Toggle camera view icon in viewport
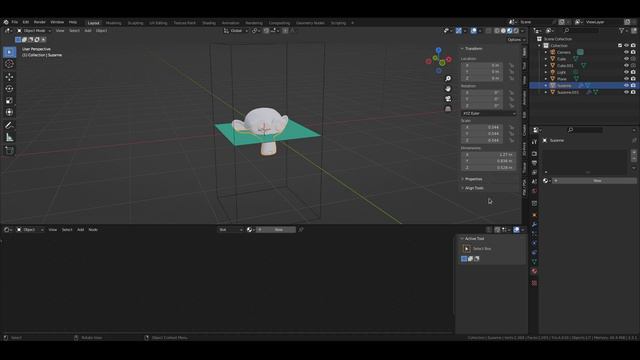The width and height of the screenshot is (640, 360). [448, 99]
